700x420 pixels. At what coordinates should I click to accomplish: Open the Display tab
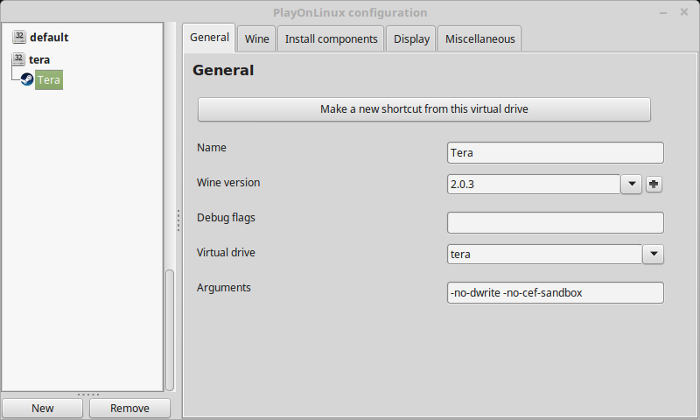pos(411,39)
